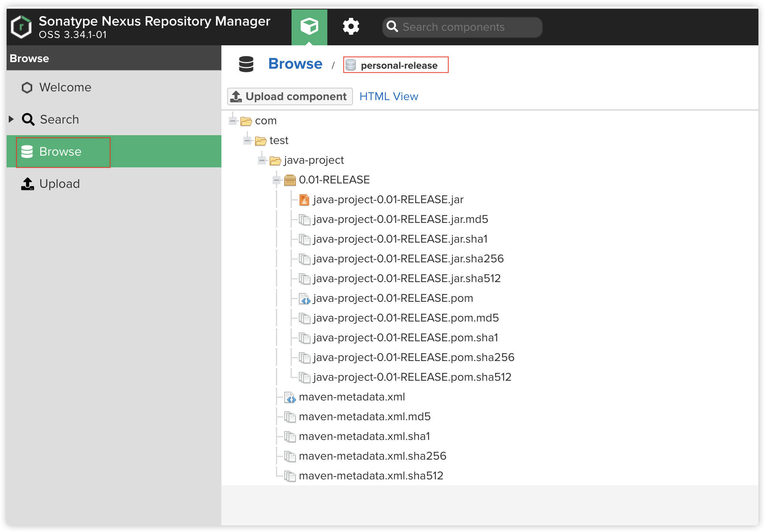This screenshot has height=532, width=765.
Task: Click the icon of java-project-0.01-RELEASE.jar.md5
Action: (x=304, y=220)
